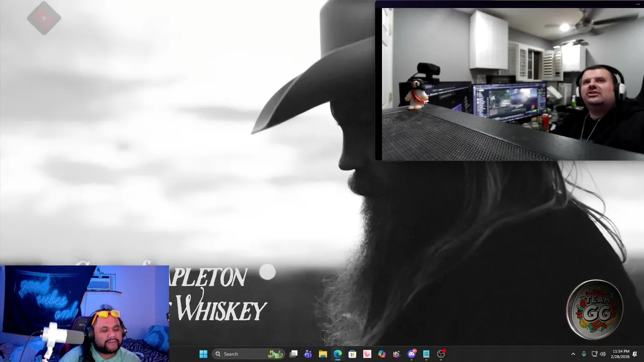644x362 pixels.
Task: Launch Microsoft Teams from the taskbar
Action: pyautogui.click(x=308, y=354)
